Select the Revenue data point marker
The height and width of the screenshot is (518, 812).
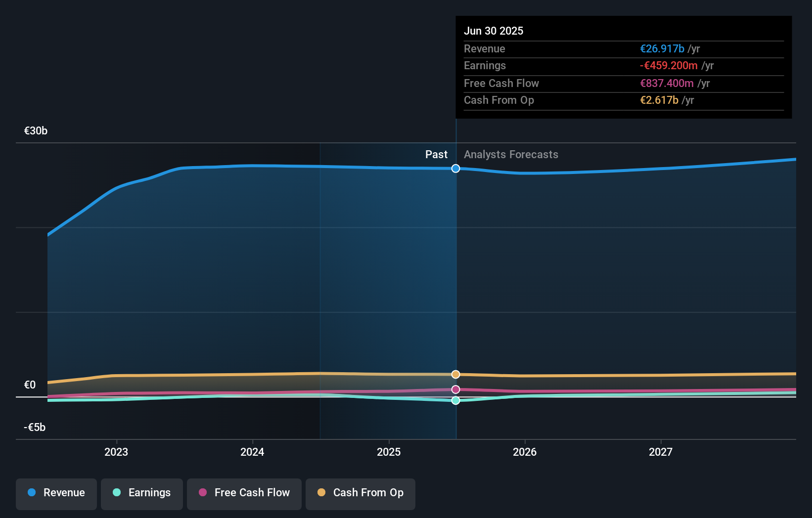click(x=456, y=169)
